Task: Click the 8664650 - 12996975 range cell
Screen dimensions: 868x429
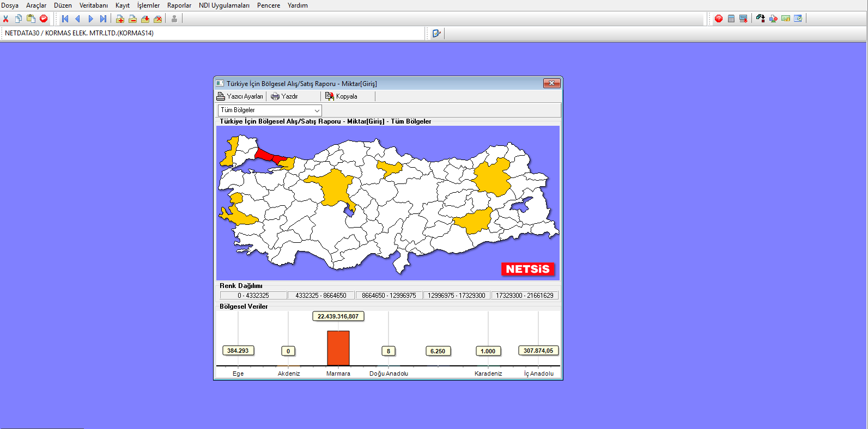Action: click(x=389, y=296)
